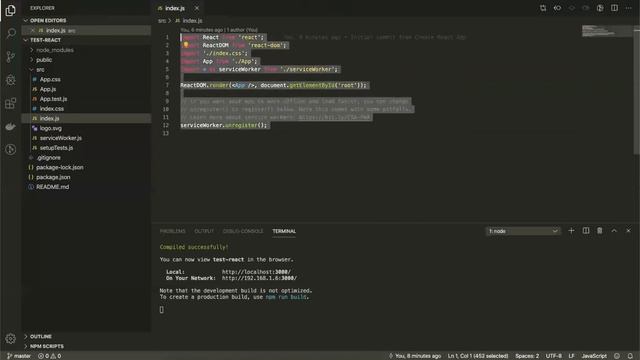
Task: Select the Terminal tab
Action: click(x=284, y=231)
